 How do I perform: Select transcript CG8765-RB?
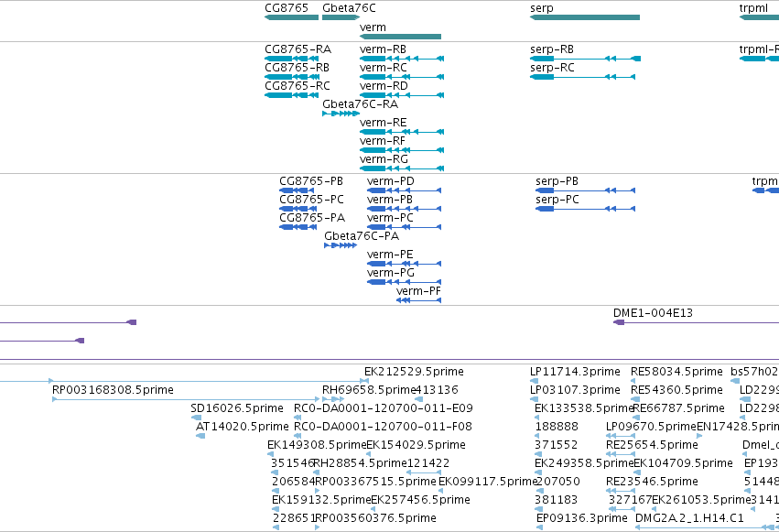[292, 77]
